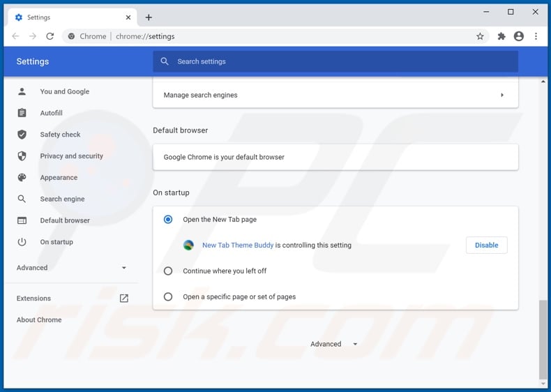Click the Default browser section heading
This screenshot has width=551, height=392.
tap(180, 130)
